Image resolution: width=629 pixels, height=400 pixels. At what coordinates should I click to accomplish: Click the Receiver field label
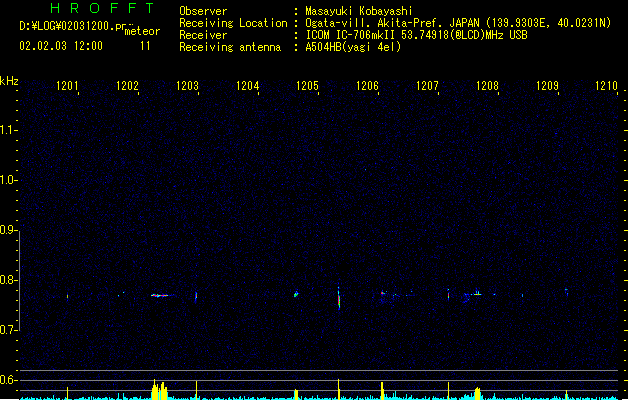pyautogui.click(x=203, y=35)
